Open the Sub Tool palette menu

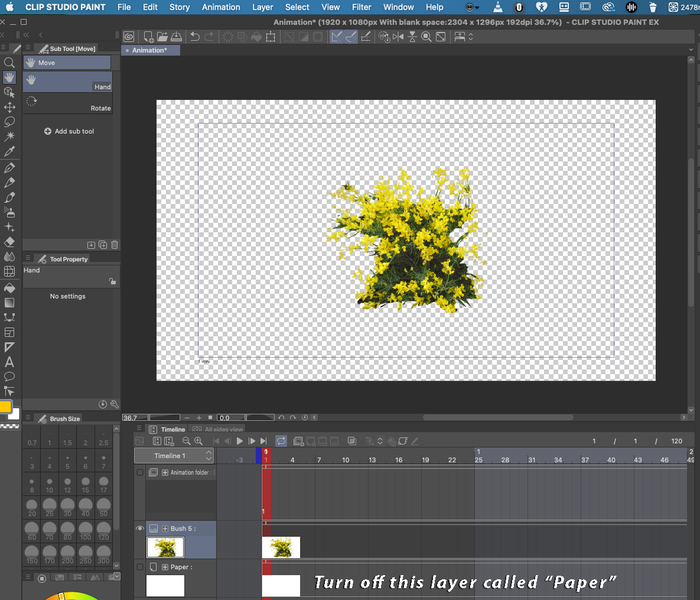point(28,47)
